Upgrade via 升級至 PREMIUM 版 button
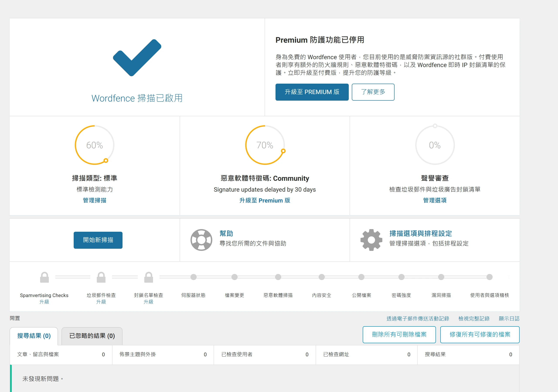This screenshot has height=392, width=558. (x=312, y=92)
